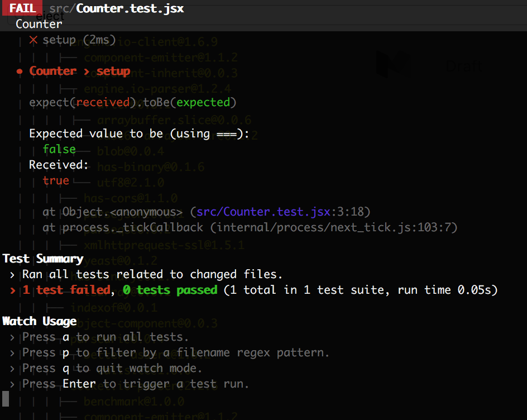527x420 pixels.
Task: Click the red bullet before Counter › setup
Action: point(20,71)
